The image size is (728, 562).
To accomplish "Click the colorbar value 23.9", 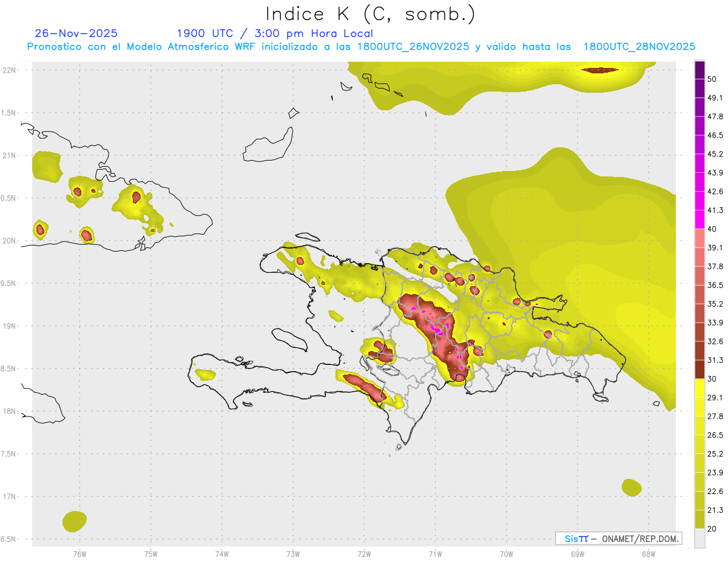I will 715,473.
